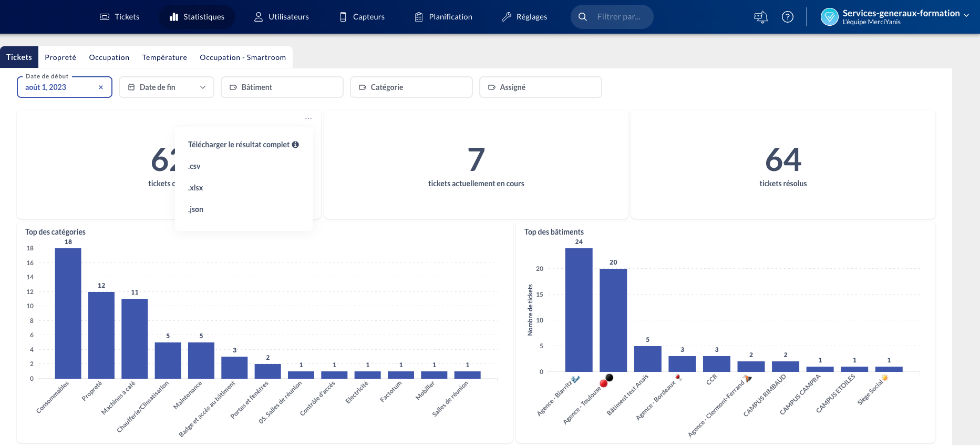The width and height of the screenshot is (980, 445).
Task: Click the Filtrer par search field
Action: pyautogui.click(x=618, y=17)
